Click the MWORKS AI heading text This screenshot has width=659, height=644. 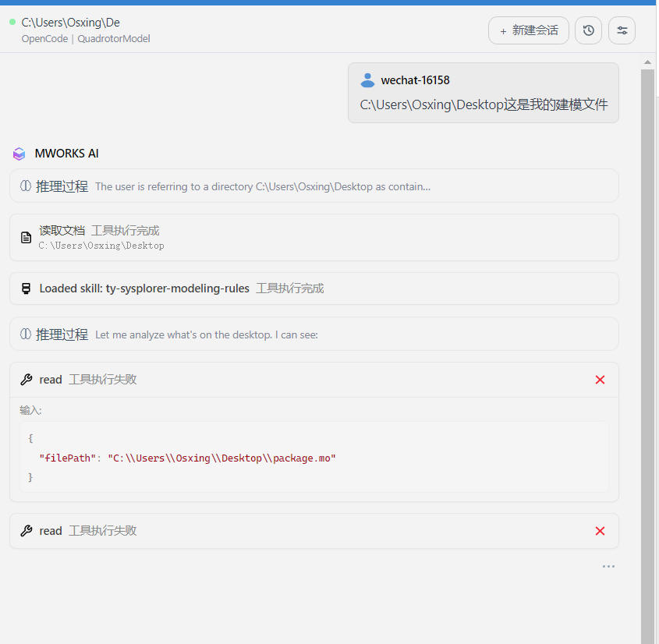point(67,154)
